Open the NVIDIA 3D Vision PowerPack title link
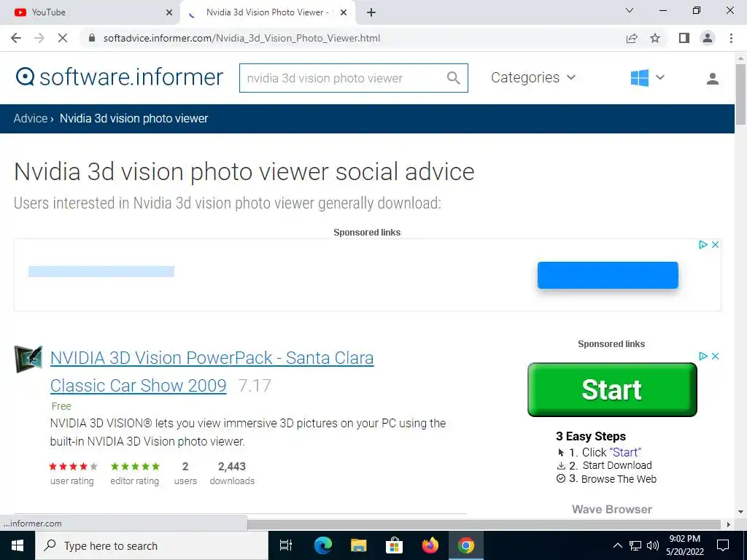This screenshot has width=747, height=560. click(x=212, y=371)
